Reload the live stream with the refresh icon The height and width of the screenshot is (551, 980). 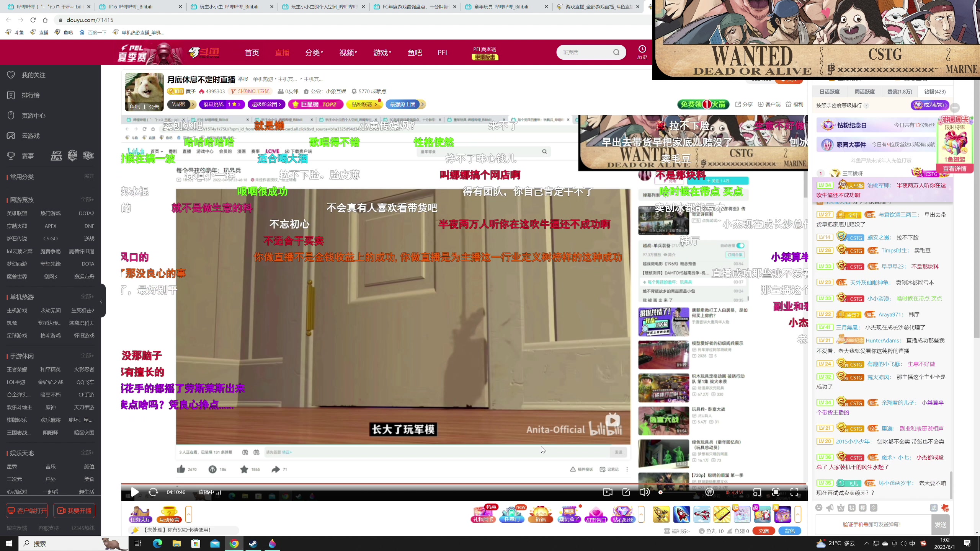pyautogui.click(x=153, y=492)
